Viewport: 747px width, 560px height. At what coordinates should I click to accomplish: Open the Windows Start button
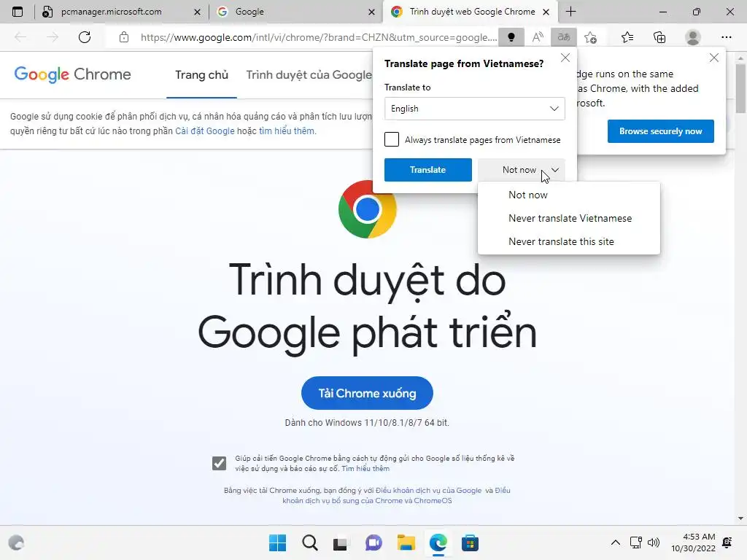(x=277, y=542)
